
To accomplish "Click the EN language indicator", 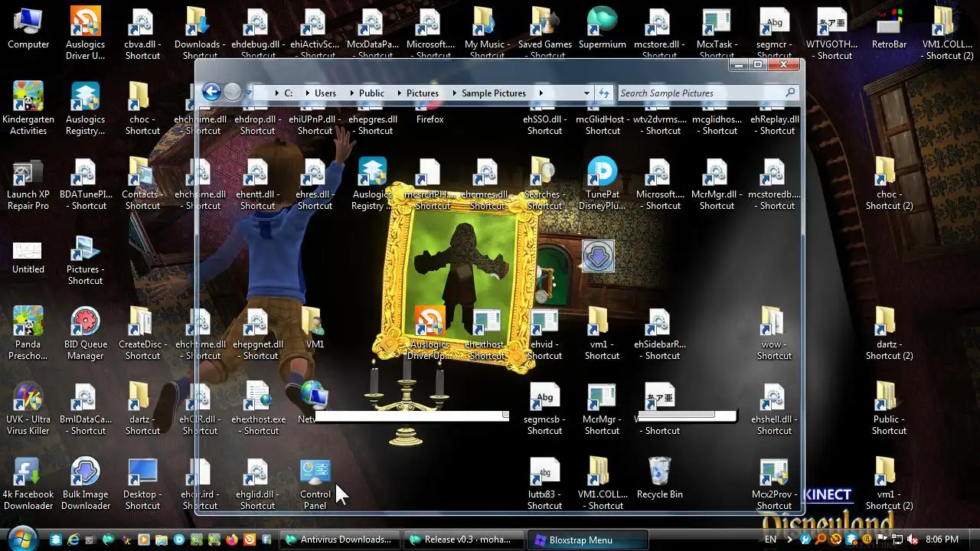I will [770, 540].
